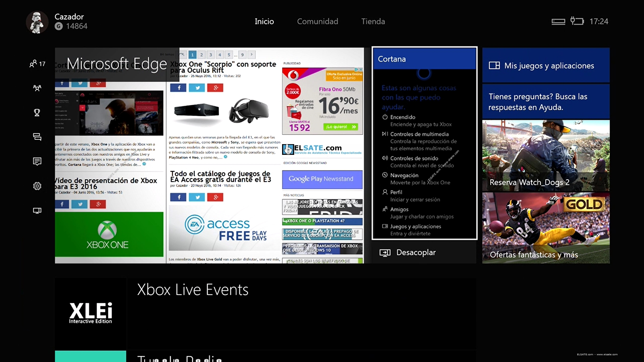Open the Messages chat icon in sidebar
The image size is (644, 362).
37,137
